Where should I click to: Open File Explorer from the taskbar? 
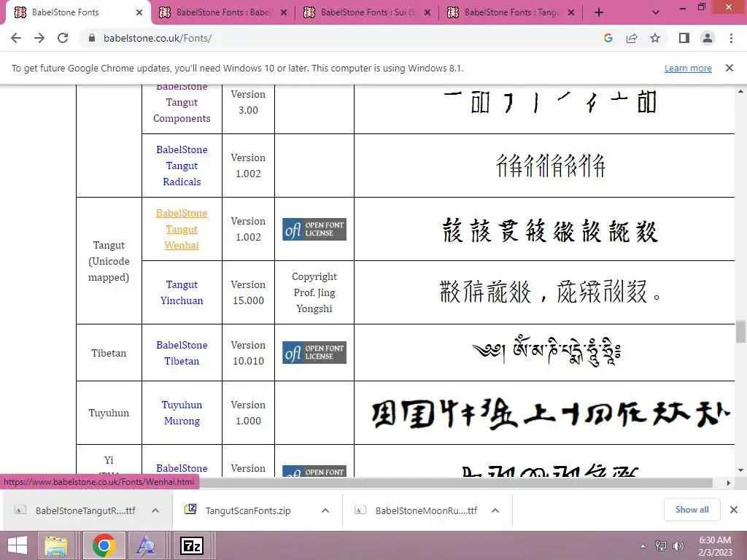pos(56,545)
